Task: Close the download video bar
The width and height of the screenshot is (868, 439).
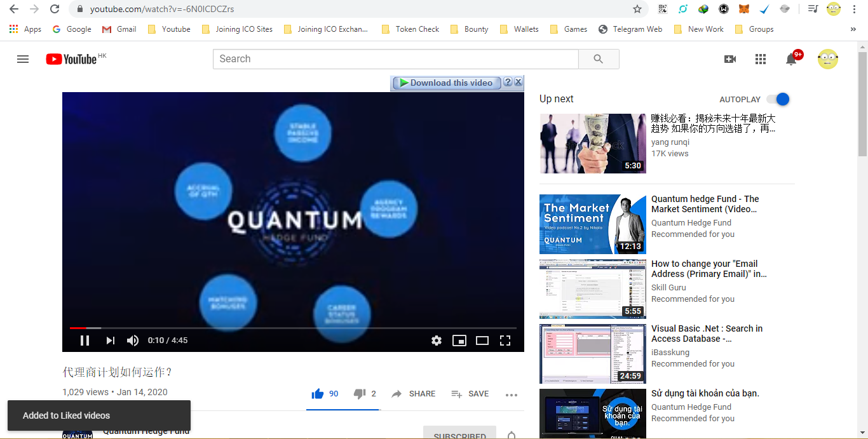Action: click(x=518, y=82)
